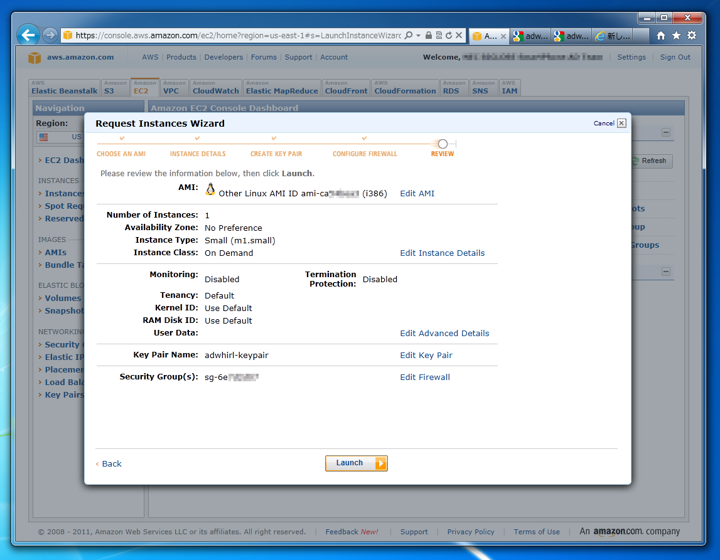Switch to the Japanese-titled IE tab
The image size is (720, 560).
[613, 36]
